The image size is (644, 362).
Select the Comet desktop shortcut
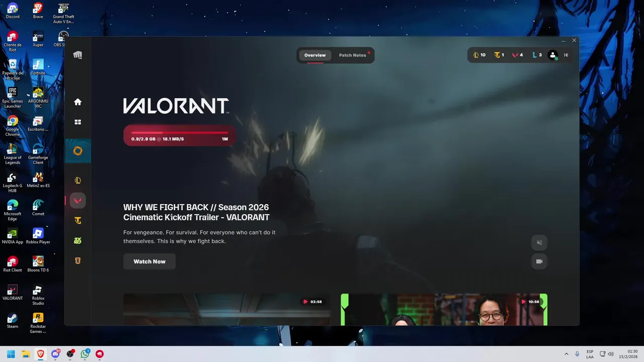click(38, 208)
